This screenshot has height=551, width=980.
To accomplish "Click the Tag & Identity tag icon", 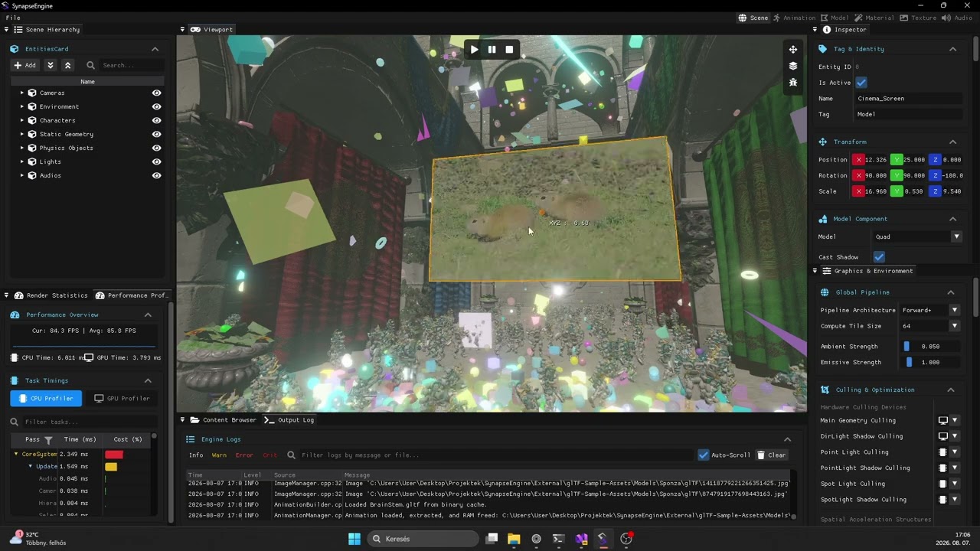I will pos(823,49).
